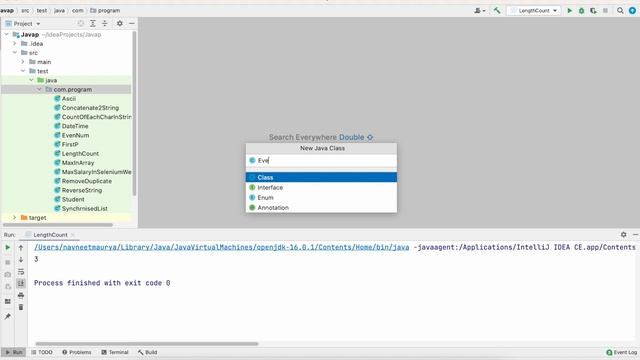Screen dimensions: 640x360
Task: Click the Project panel horizontal scrollbar
Action: tap(58, 225)
